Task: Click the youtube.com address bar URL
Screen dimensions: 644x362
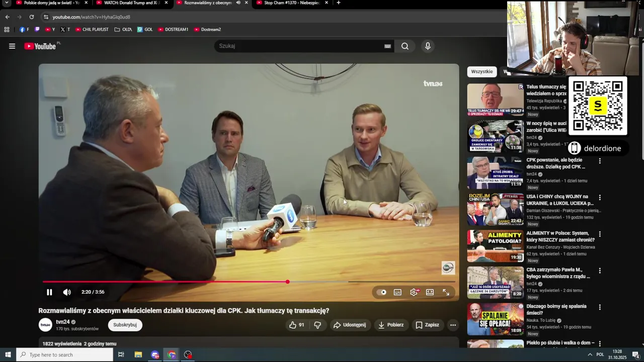Action: (x=91, y=17)
